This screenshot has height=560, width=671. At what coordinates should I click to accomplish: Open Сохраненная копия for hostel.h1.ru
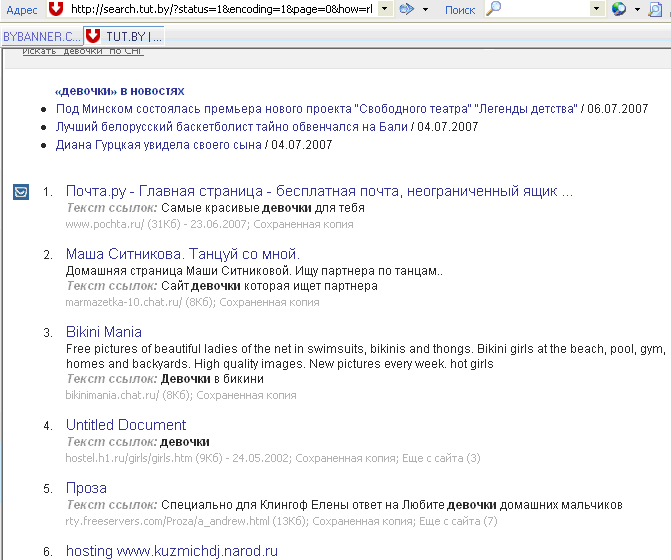345,458
